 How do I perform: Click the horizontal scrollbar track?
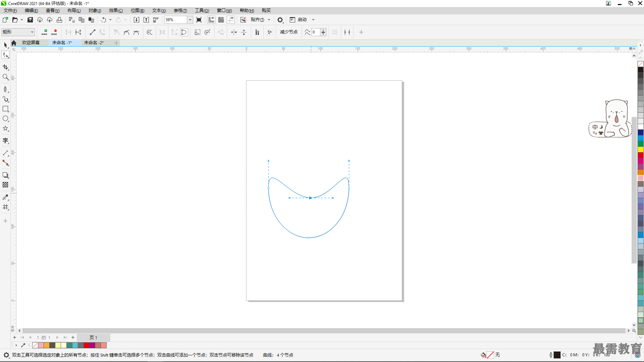pos(324,330)
